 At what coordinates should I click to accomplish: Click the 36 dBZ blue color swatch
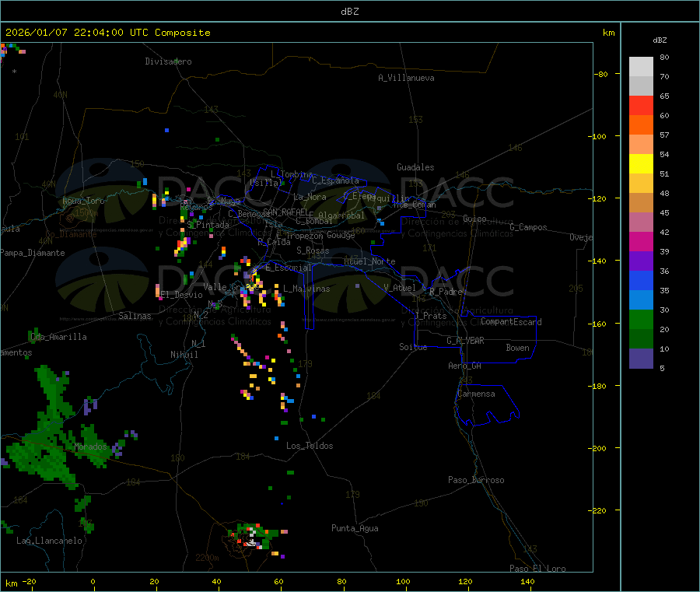pos(641,280)
